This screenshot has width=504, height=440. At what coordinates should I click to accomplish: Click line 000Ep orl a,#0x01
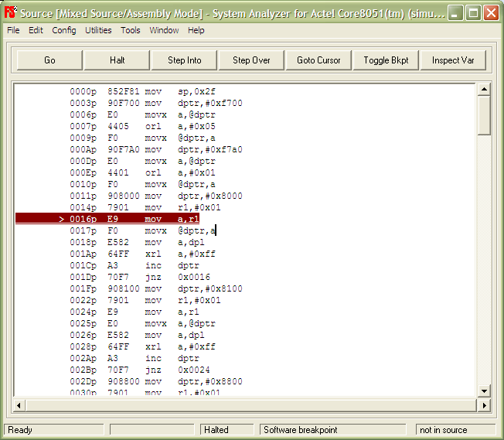(x=142, y=172)
